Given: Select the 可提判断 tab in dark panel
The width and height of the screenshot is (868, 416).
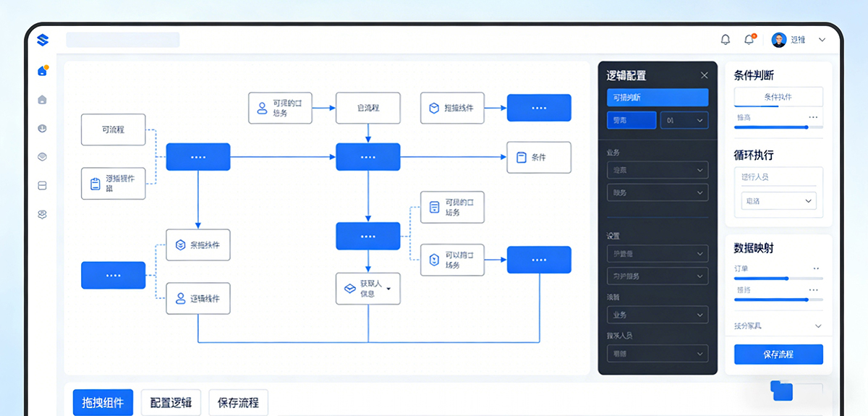Looking at the screenshot, I should (x=658, y=98).
